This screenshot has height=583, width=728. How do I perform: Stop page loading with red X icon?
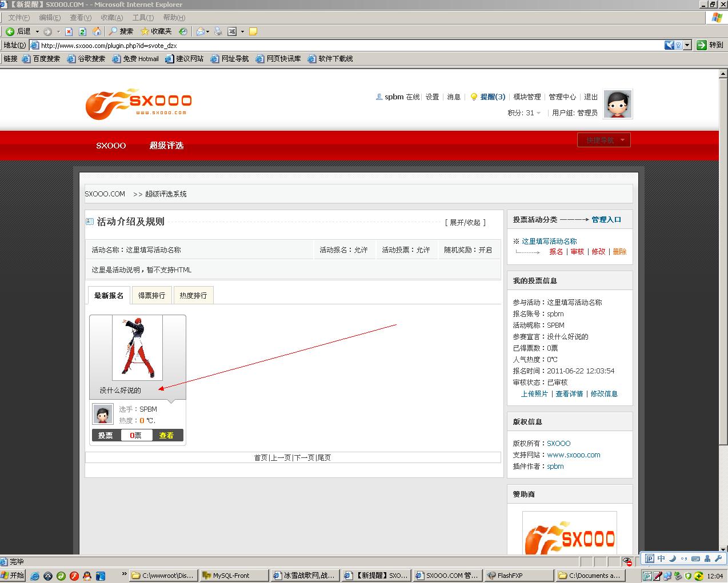point(69,31)
